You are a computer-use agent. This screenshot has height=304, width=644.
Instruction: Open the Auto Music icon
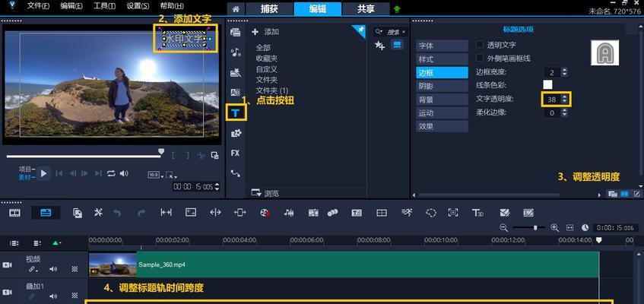tap(314, 213)
